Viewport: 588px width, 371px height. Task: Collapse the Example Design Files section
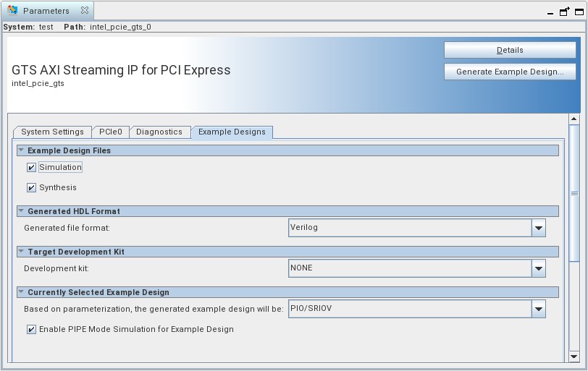[22, 150]
